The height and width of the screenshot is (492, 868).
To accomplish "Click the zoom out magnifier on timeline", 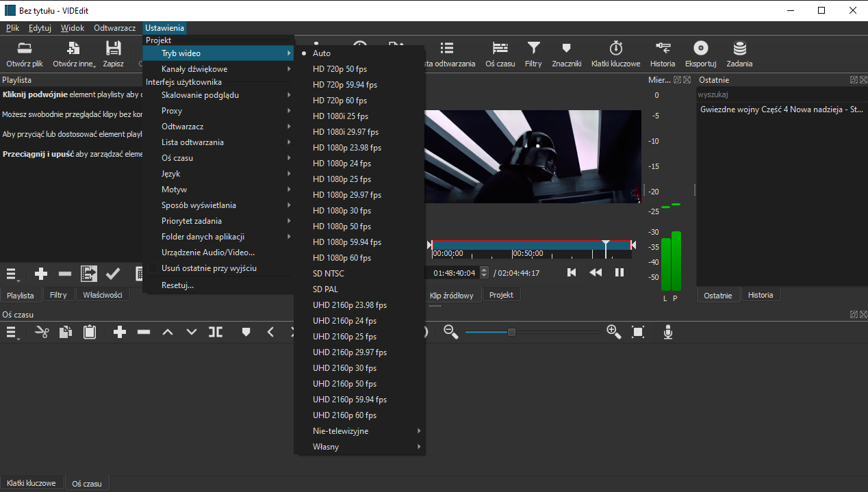I will click(450, 332).
